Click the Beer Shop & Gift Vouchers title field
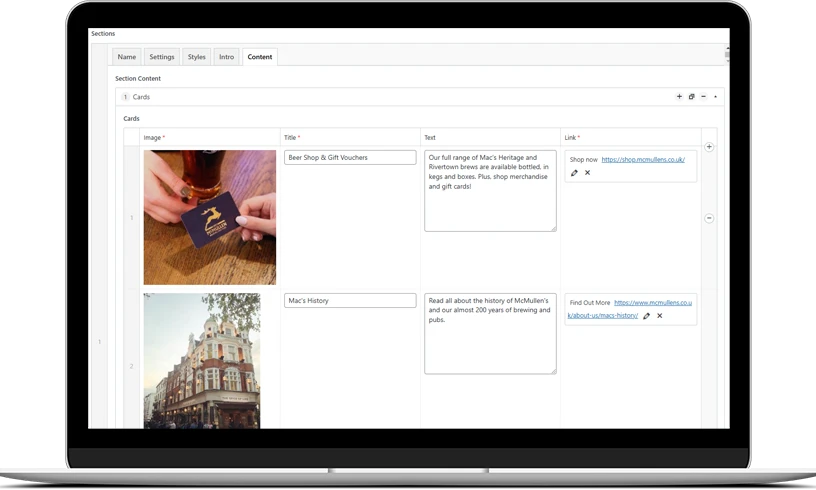Screen dimensions: 816x490 pyautogui.click(x=350, y=158)
